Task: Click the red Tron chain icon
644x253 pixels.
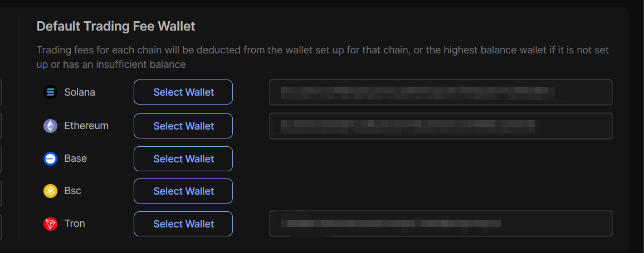Action: 50,224
